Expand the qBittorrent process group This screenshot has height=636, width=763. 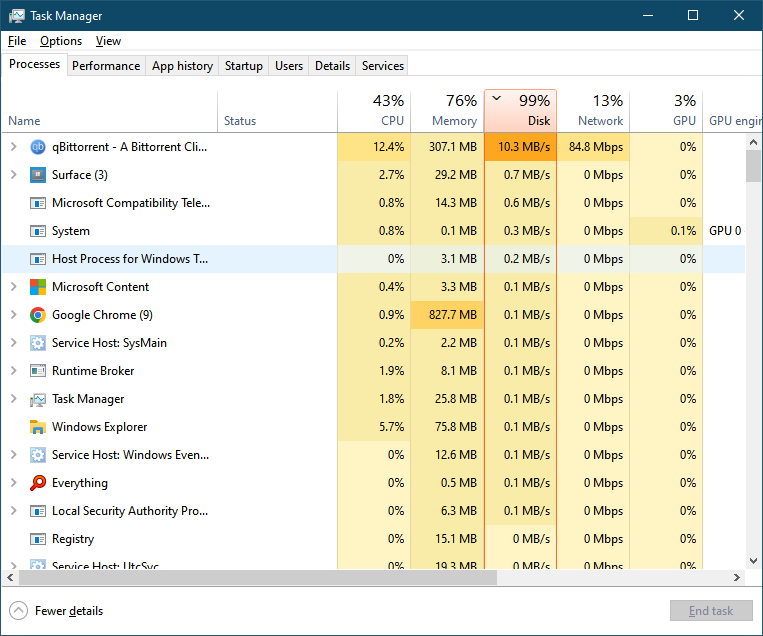tap(13, 147)
